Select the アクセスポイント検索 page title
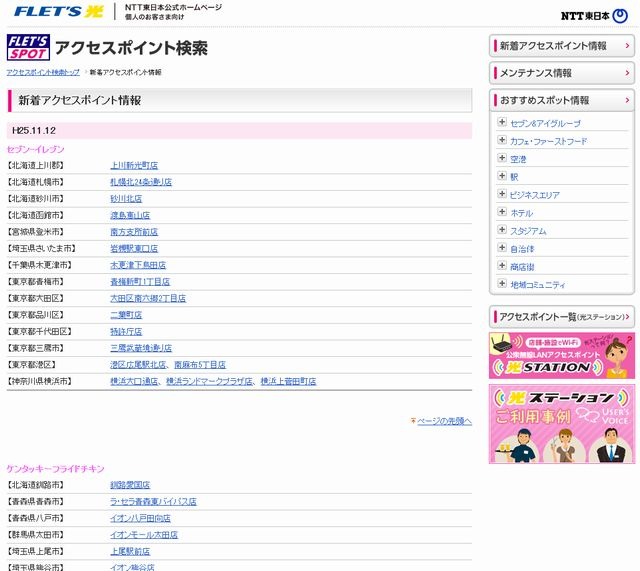Viewport: 640px width, 571px height. point(131,48)
